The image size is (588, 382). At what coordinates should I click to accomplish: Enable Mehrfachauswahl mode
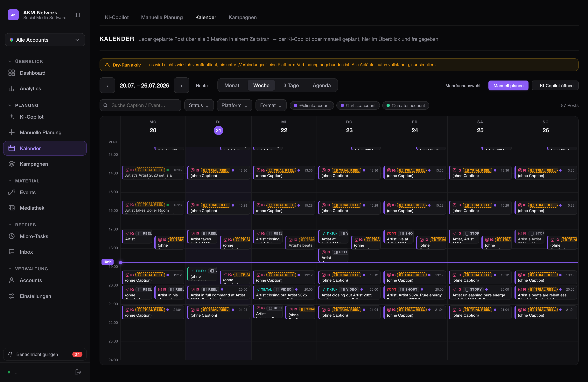click(463, 86)
